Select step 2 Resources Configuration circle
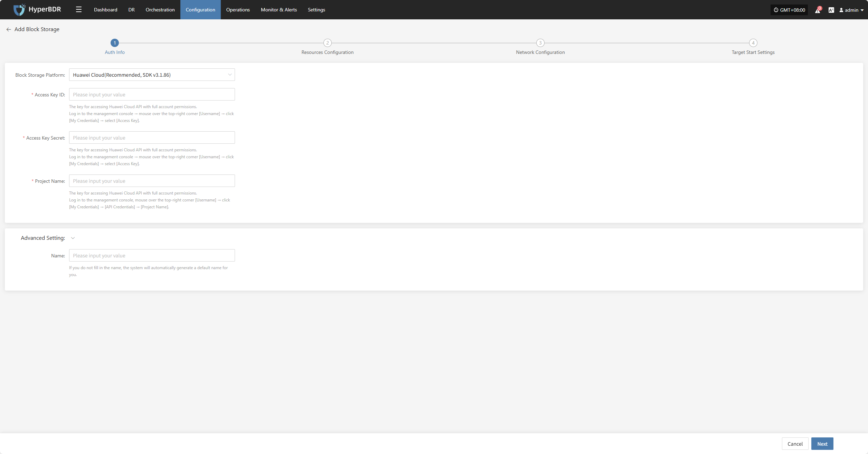The image size is (868, 454). [328, 43]
